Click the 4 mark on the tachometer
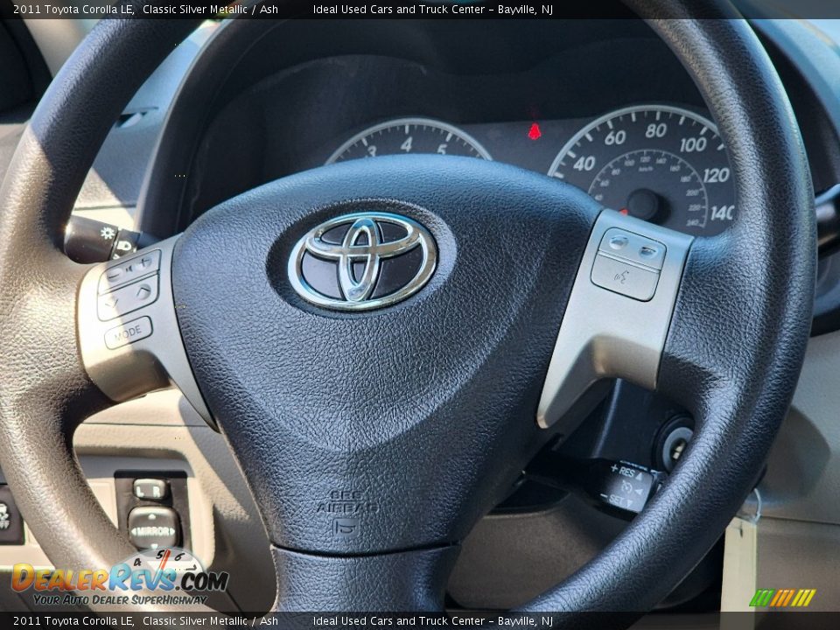 [x=406, y=144]
